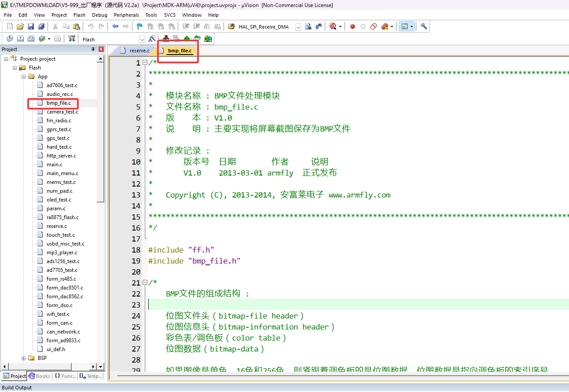Comment out selection toolbar icon
This screenshot has height=392, width=569.
[207, 26]
